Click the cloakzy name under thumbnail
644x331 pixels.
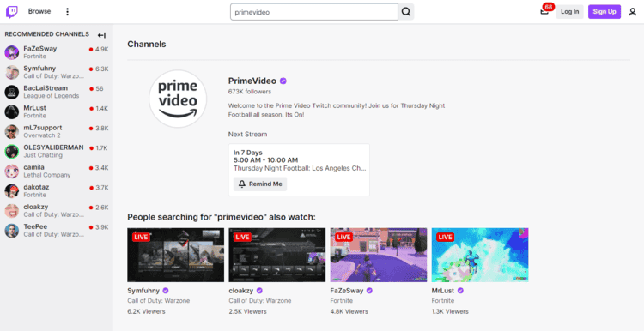pyautogui.click(x=241, y=291)
